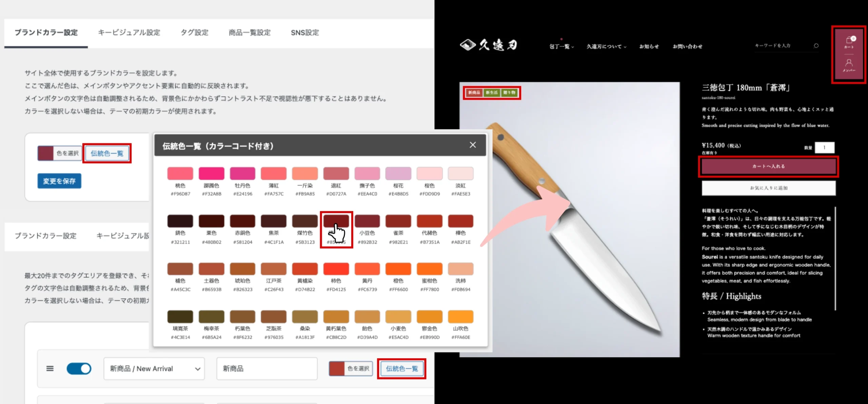Viewport: 868px width, 404px height.
Task: Click the 久遠刃 site logo
Action: tap(489, 45)
